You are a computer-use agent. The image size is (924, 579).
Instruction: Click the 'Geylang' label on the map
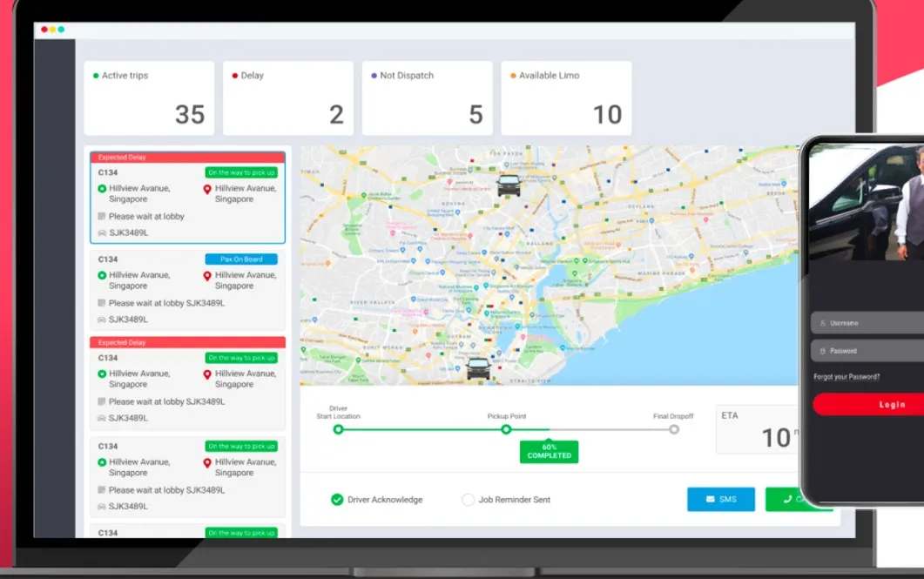641,206
